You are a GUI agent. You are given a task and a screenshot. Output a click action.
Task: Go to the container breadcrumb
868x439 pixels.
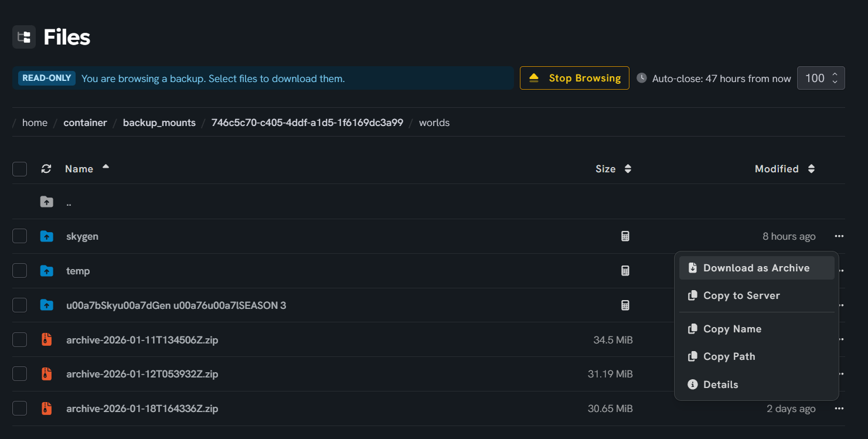point(85,122)
